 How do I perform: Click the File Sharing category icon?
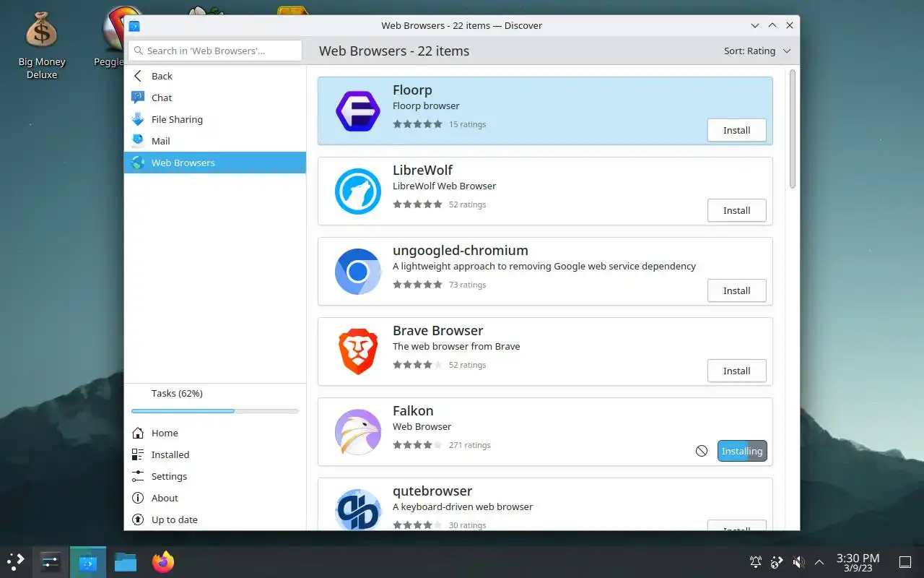pos(138,119)
